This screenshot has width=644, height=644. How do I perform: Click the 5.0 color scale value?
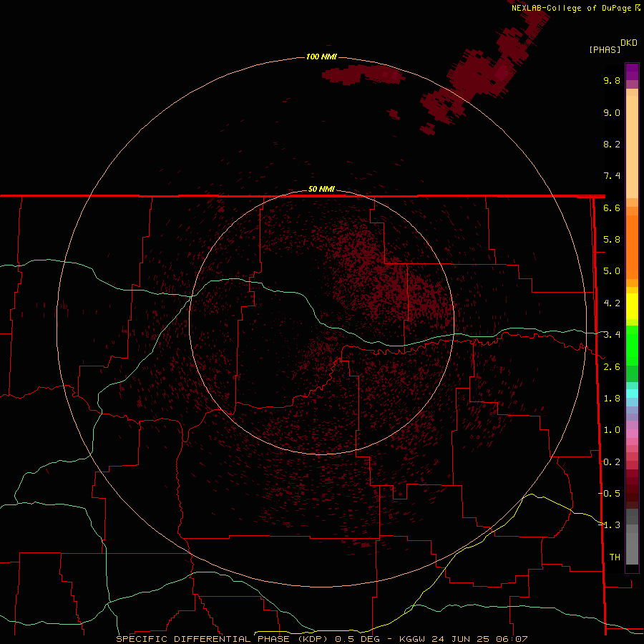(x=612, y=271)
